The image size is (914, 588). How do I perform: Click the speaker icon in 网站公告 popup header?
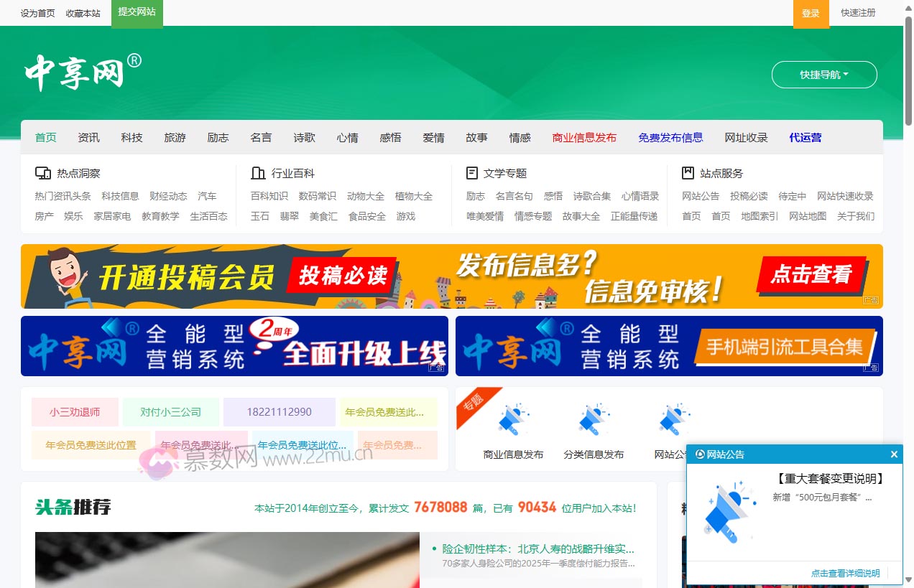[700, 454]
